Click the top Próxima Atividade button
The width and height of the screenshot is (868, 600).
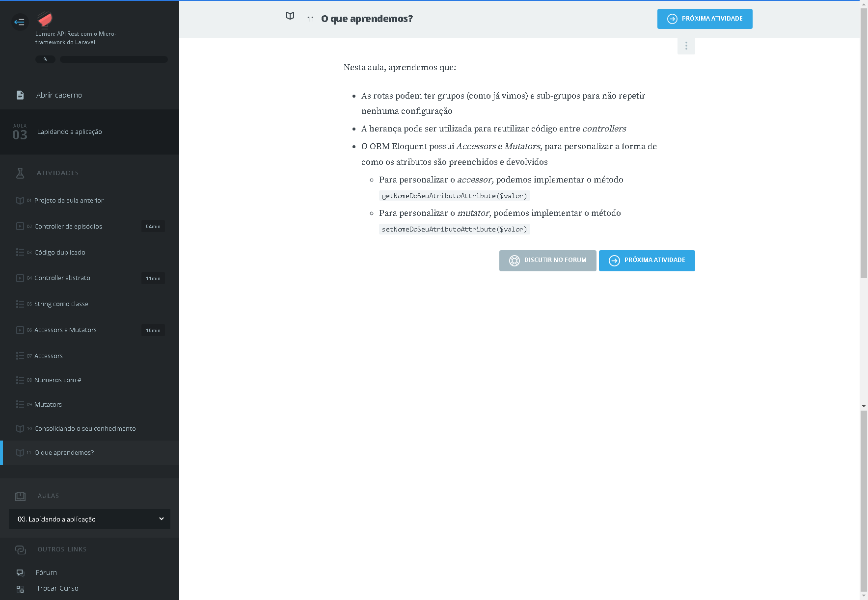[705, 19]
